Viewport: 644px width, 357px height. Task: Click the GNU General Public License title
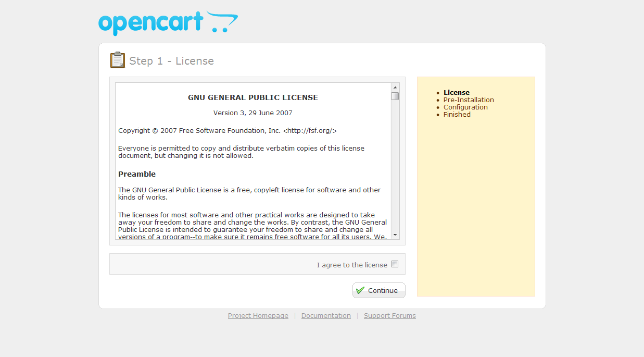click(252, 97)
